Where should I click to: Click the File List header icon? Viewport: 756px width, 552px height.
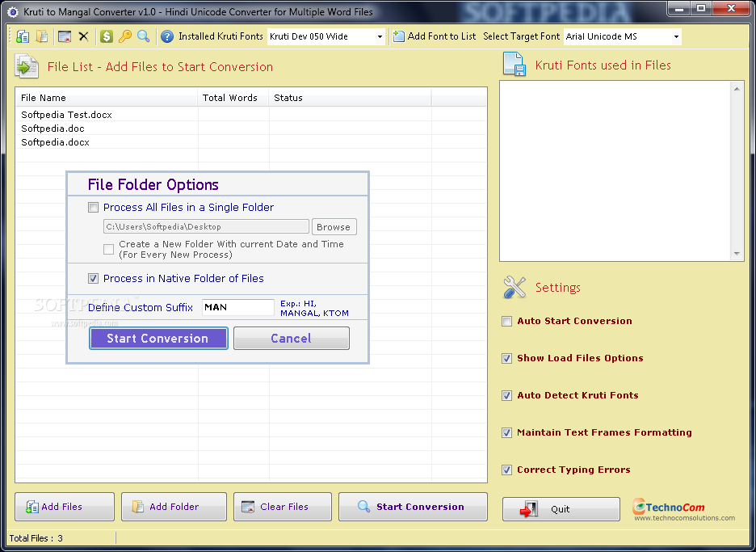27,66
